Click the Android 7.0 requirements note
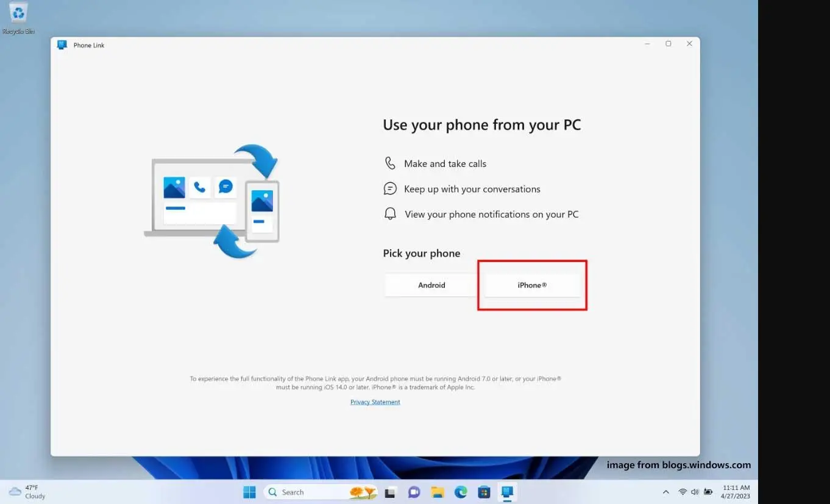This screenshot has width=830, height=504. click(375, 383)
